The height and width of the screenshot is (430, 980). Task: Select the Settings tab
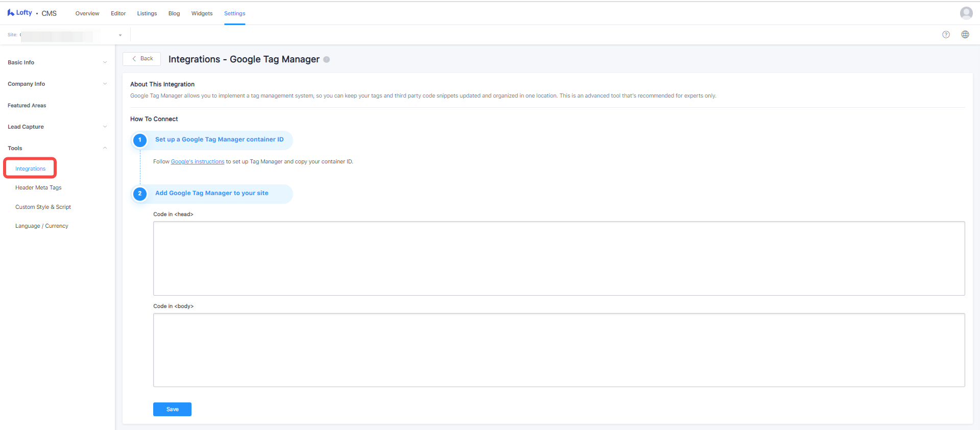pyautogui.click(x=234, y=13)
